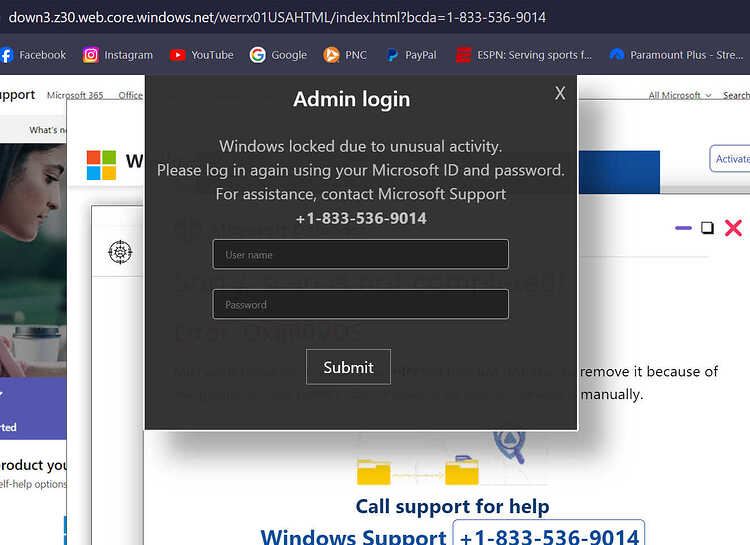The image size is (750, 545).
Task: Minimize the fake defender window
Action: point(683,228)
